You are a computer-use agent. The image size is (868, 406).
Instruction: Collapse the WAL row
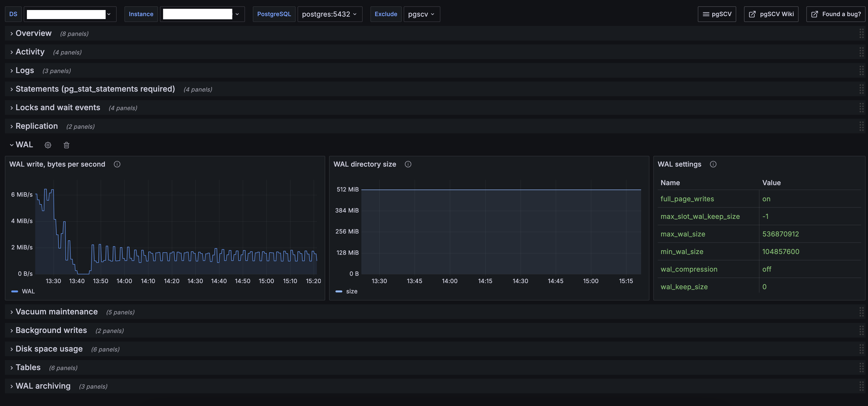click(x=24, y=145)
